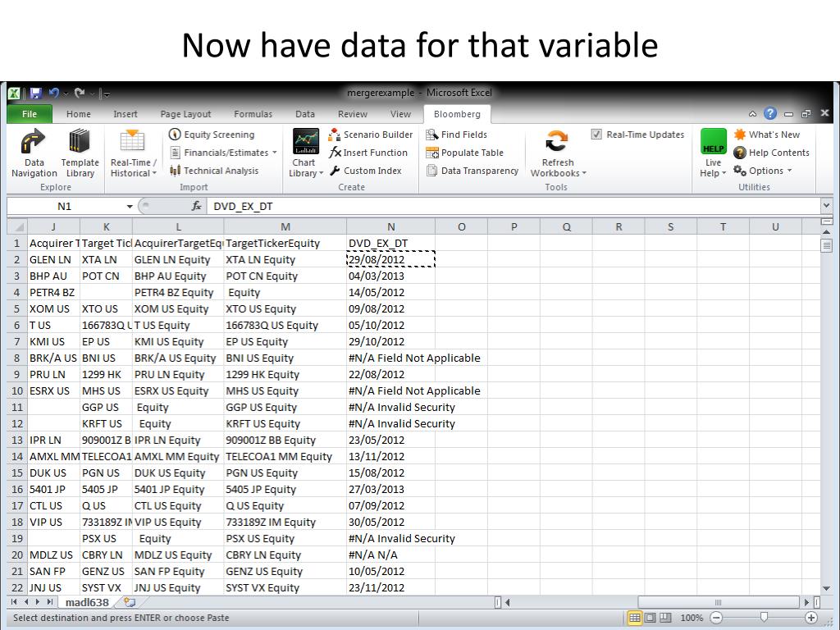The height and width of the screenshot is (630, 840).
Task: Select cell with 29/08/2012
Action: tap(390, 259)
